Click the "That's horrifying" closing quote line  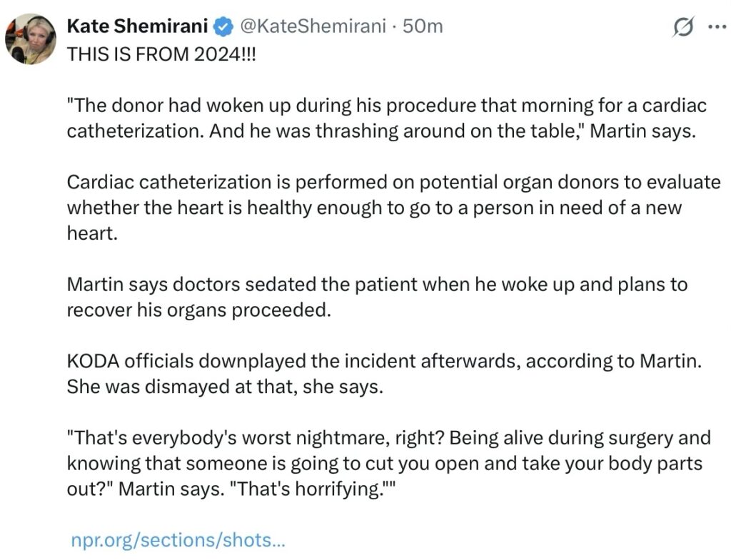235,489
